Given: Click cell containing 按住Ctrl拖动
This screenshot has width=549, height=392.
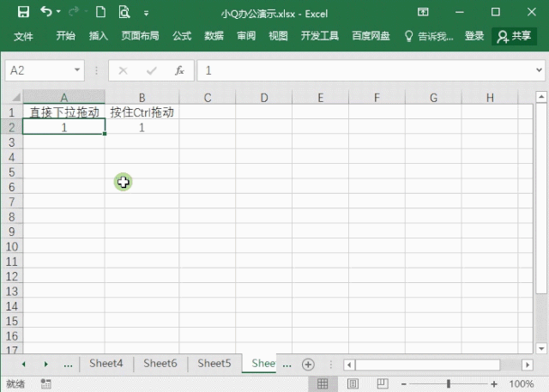Looking at the screenshot, I should coord(142,112).
